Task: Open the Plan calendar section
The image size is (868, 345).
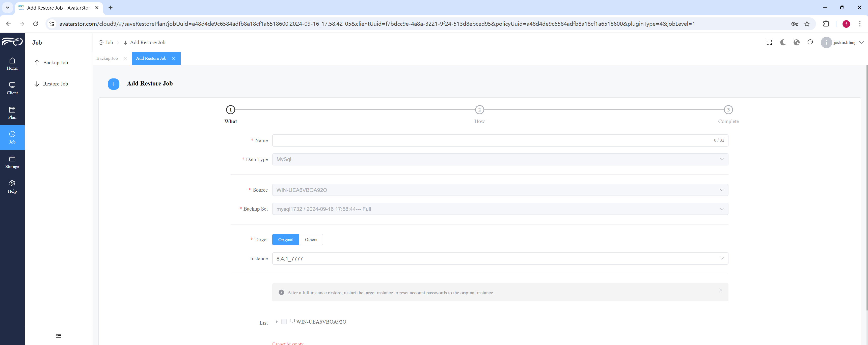Action: click(12, 113)
